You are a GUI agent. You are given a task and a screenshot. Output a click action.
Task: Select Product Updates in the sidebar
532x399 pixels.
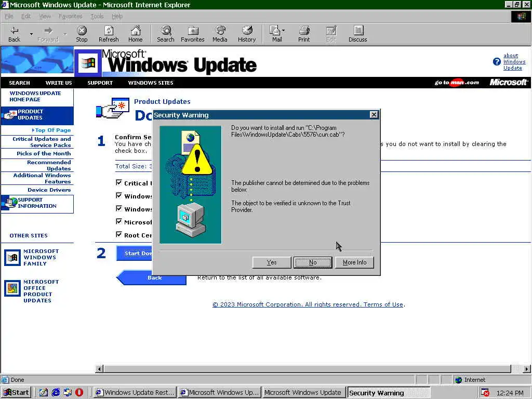37,115
